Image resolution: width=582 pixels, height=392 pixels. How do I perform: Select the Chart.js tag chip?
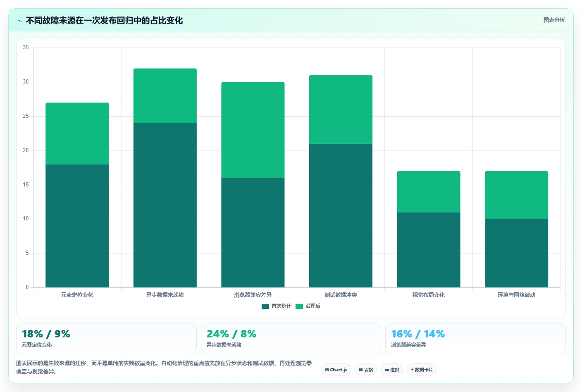click(x=336, y=370)
